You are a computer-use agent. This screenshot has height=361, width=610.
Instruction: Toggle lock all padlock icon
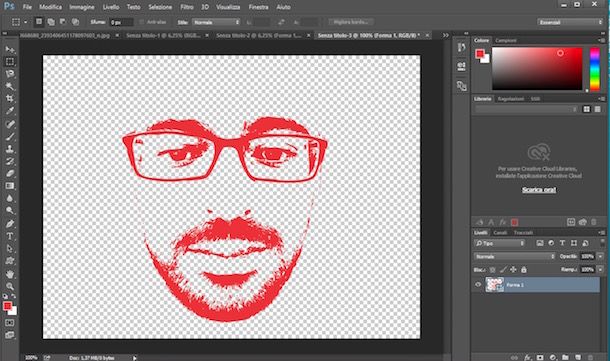(x=524, y=269)
